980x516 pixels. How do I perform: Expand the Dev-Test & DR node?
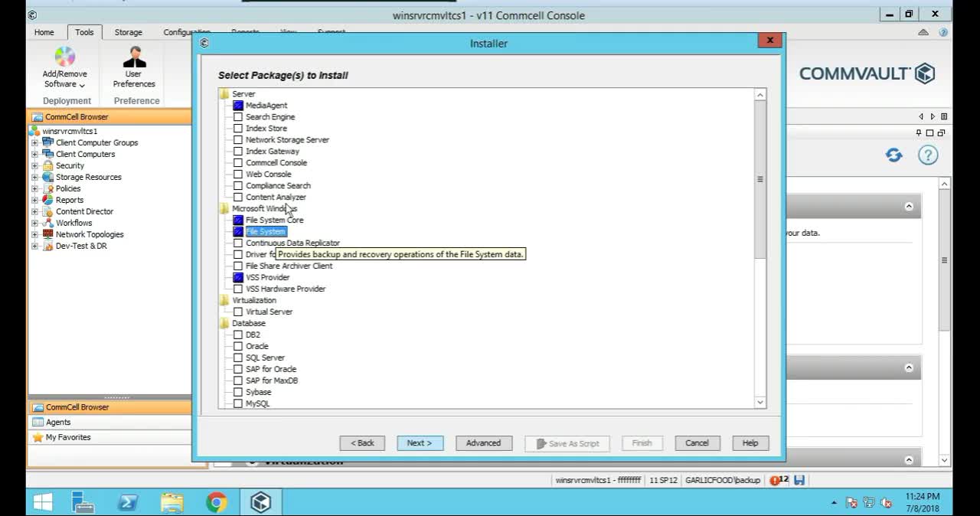click(x=34, y=246)
